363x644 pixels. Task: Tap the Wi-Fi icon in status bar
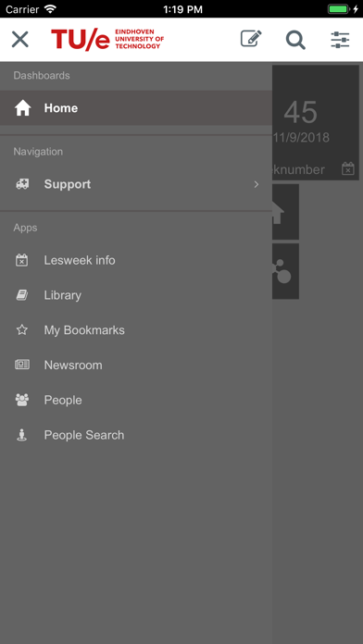51,8
